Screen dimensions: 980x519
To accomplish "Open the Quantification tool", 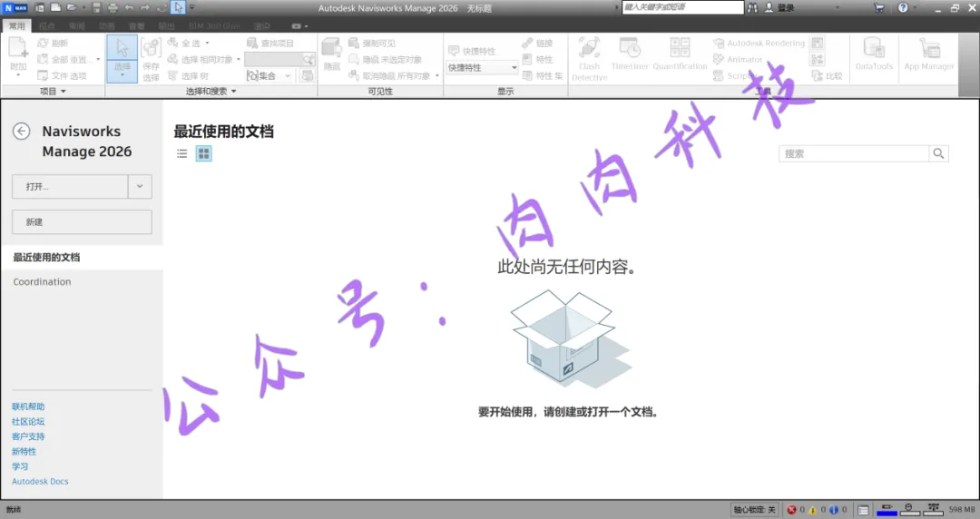I will coord(680,54).
